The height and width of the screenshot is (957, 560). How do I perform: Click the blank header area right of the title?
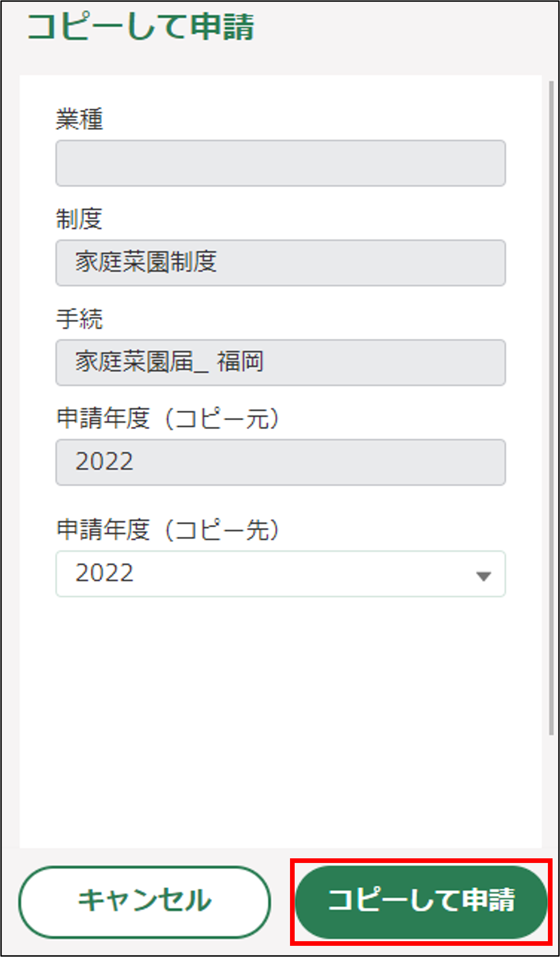(405, 27)
